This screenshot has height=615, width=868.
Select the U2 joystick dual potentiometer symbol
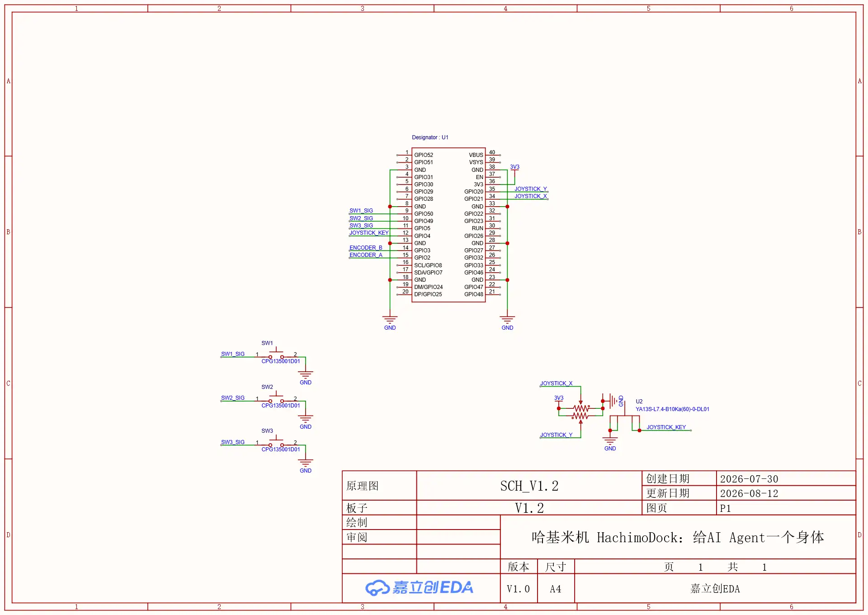point(580,412)
